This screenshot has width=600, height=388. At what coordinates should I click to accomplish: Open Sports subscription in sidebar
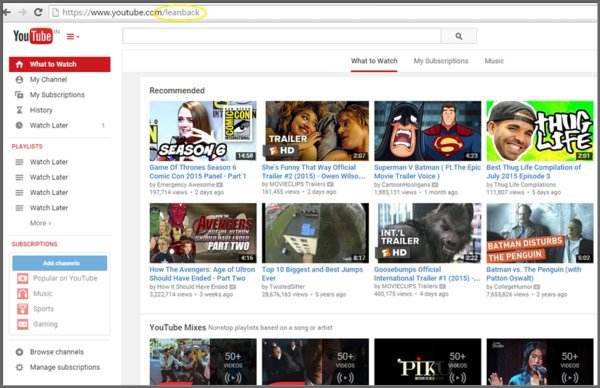43,309
